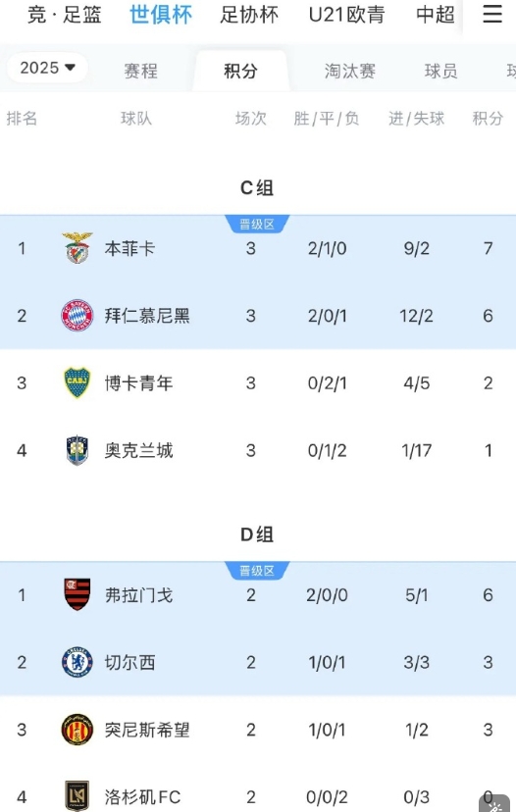Open the 球员 tab

[440, 71]
